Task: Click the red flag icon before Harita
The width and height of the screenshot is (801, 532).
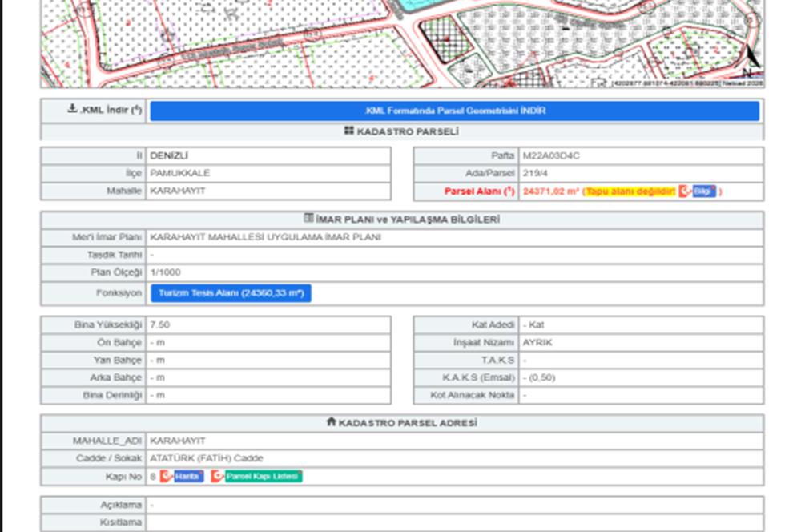Action: [166, 476]
